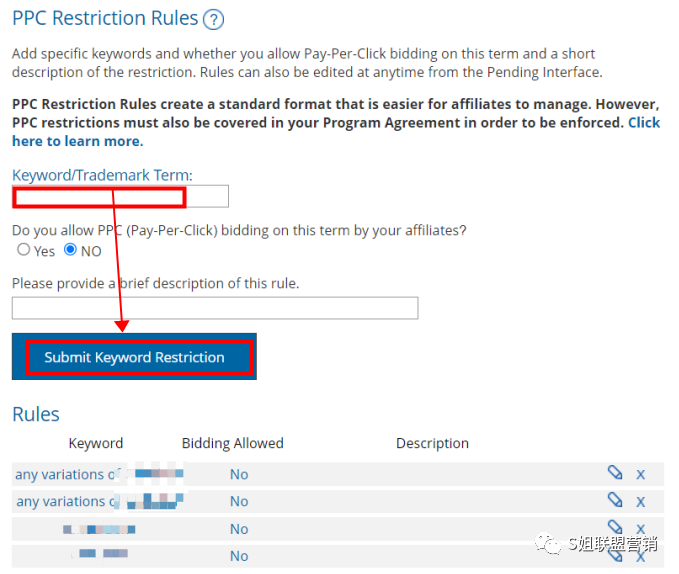Click the Keyword column header
679x574 pixels.
pyautogui.click(x=96, y=443)
